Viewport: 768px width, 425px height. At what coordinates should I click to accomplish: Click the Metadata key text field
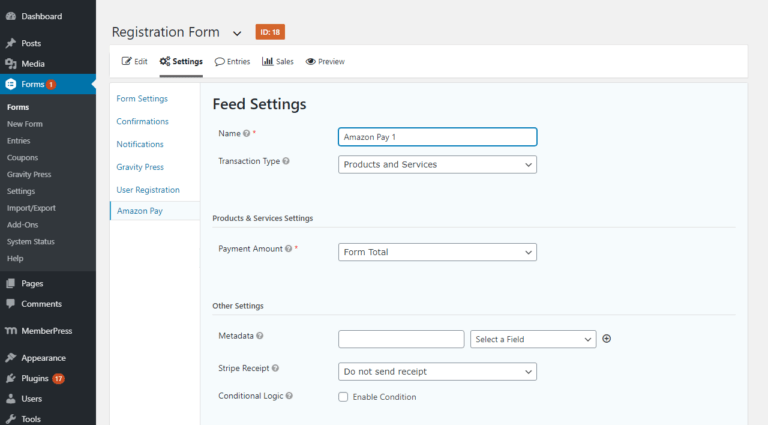401,339
